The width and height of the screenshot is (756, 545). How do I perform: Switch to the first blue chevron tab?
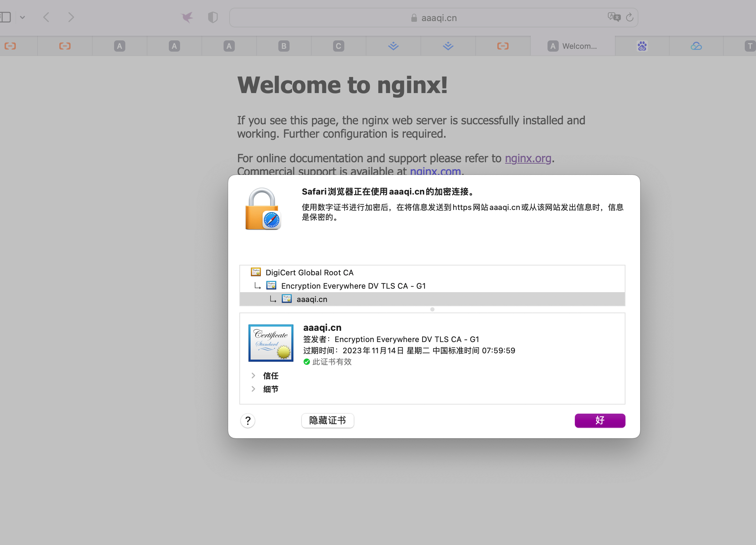click(393, 46)
